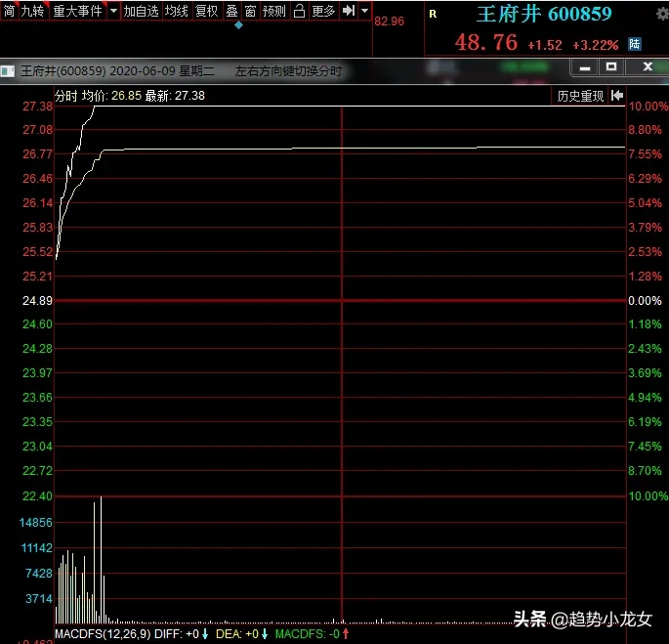Click the MACDFS(12,26,9) indicator label
Image resolution: width=669 pixels, height=644 pixels.
coord(103,634)
